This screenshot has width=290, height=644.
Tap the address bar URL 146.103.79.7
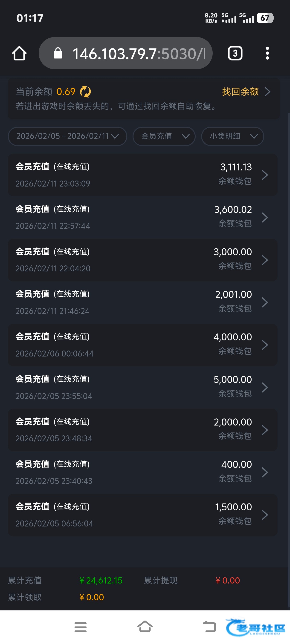[135, 54]
